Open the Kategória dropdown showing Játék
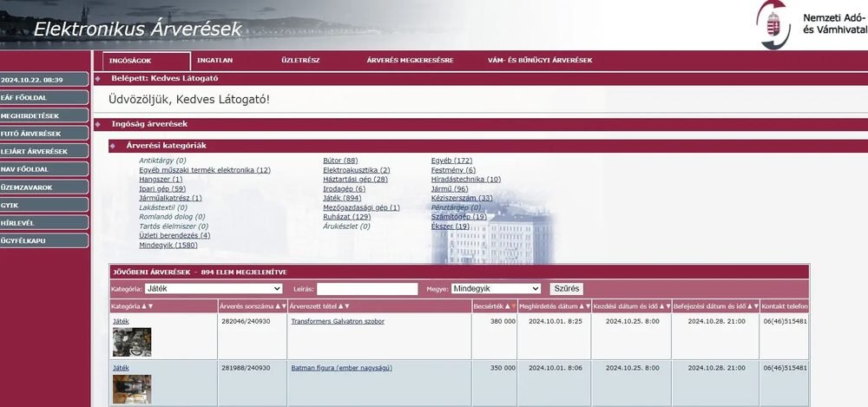 (214, 288)
